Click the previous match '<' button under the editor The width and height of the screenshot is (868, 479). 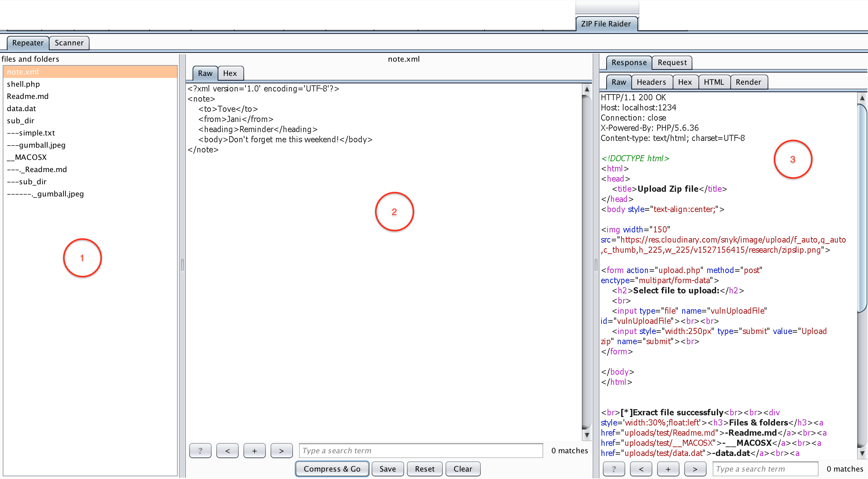point(227,451)
